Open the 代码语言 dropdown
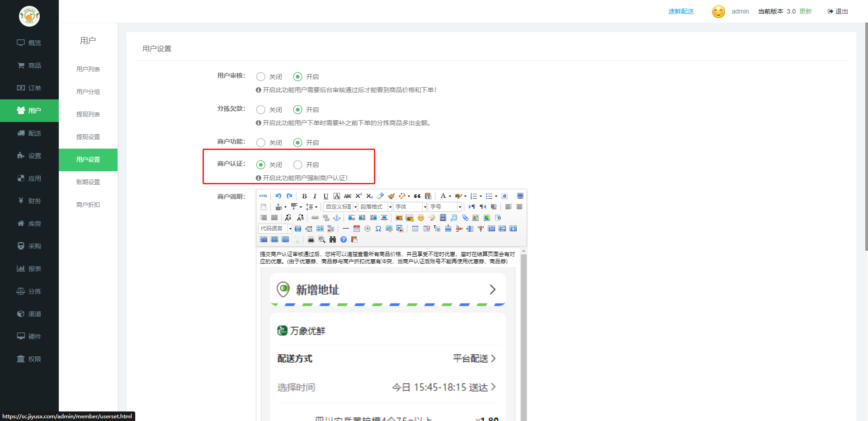The width and height of the screenshot is (868, 421). tap(275, 229)
